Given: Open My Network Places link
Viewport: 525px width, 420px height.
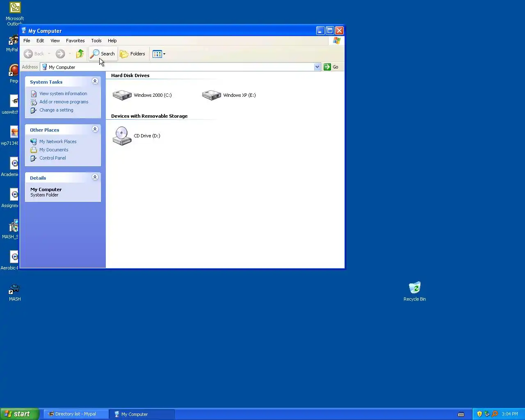Looking at the screenshot, I should pos(58,142).
